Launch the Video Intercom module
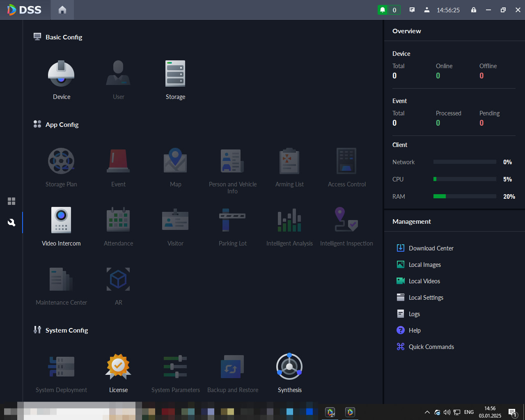The image size is (525, 420). [61, 220]
